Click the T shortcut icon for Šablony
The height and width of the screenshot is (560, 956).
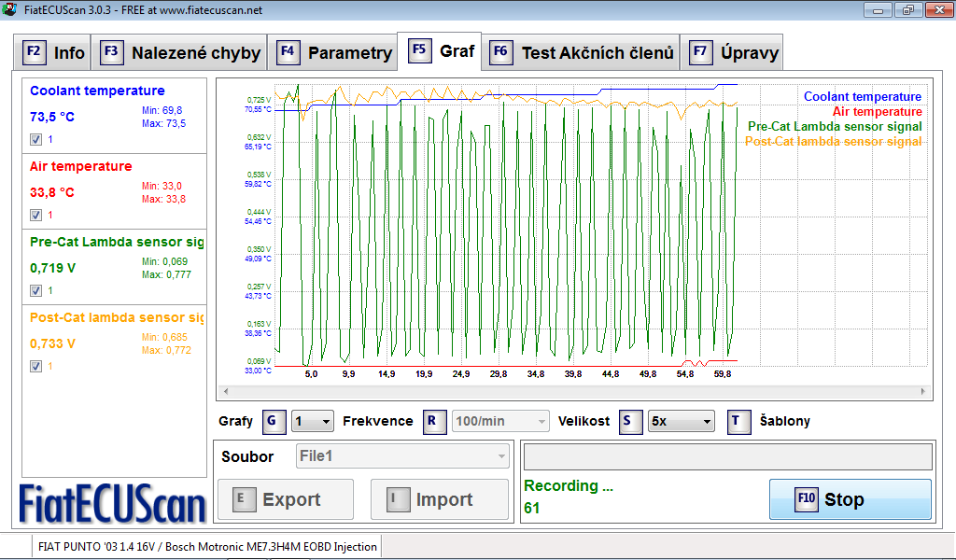pos(739,421)
